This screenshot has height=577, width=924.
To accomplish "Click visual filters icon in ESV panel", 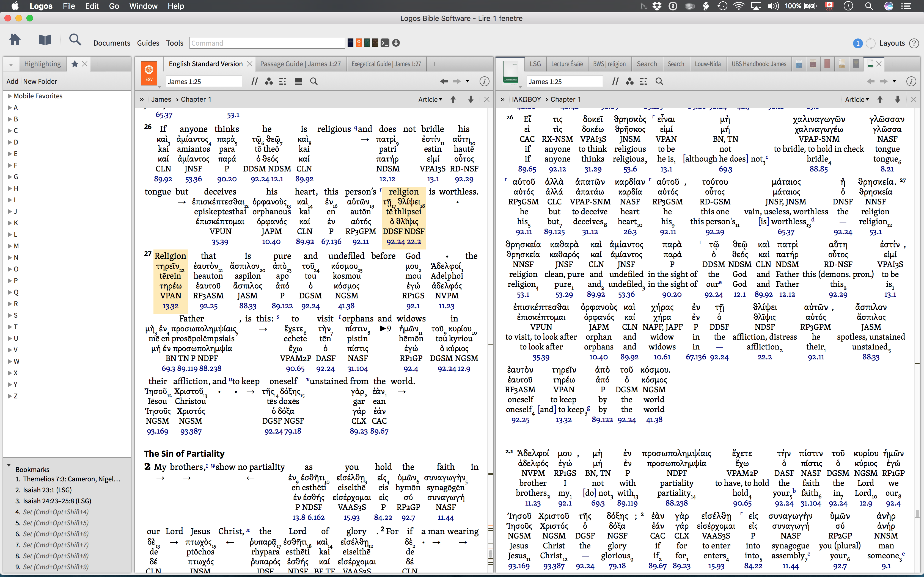I will (269, 81).
